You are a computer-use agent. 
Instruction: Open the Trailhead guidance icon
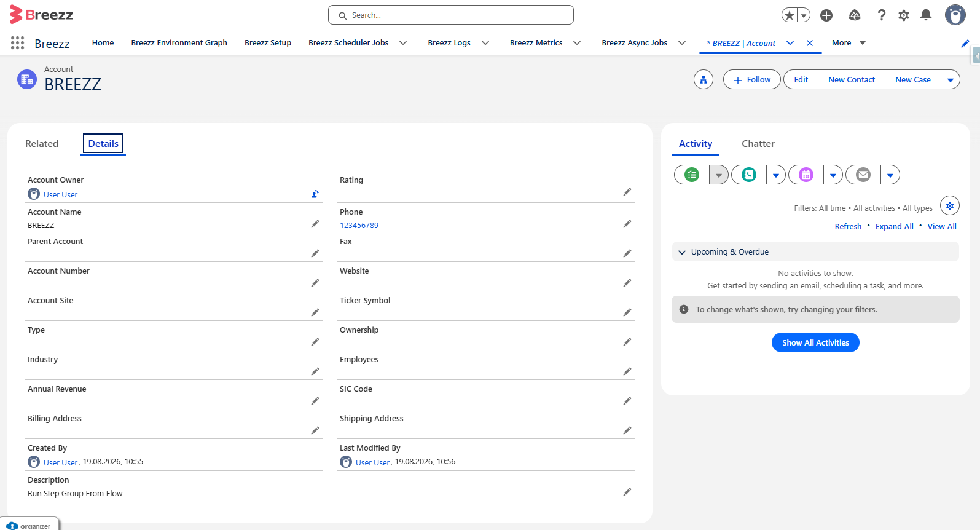[855, 15]
